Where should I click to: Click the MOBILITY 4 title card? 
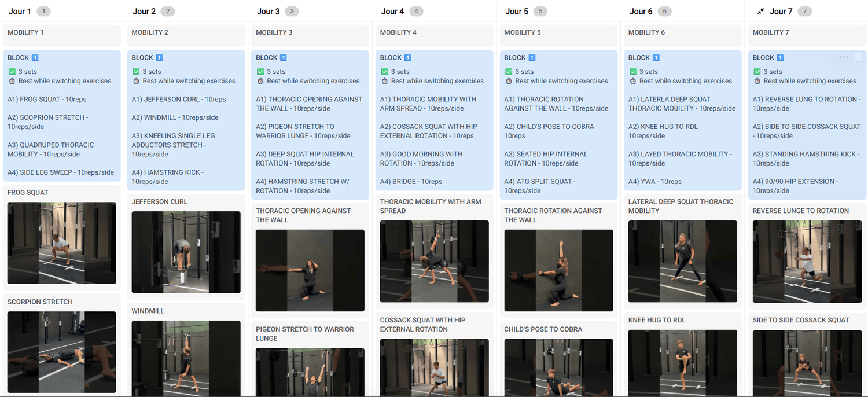(435, 35)
